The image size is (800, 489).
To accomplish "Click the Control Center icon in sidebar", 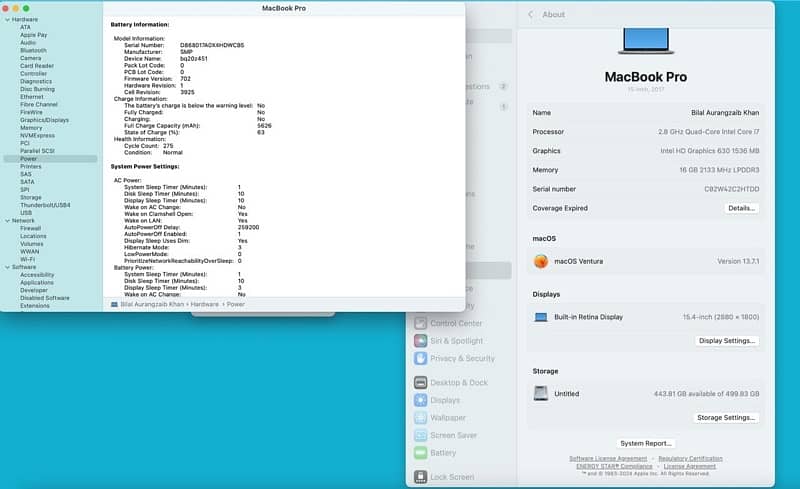I will point(420,323).
